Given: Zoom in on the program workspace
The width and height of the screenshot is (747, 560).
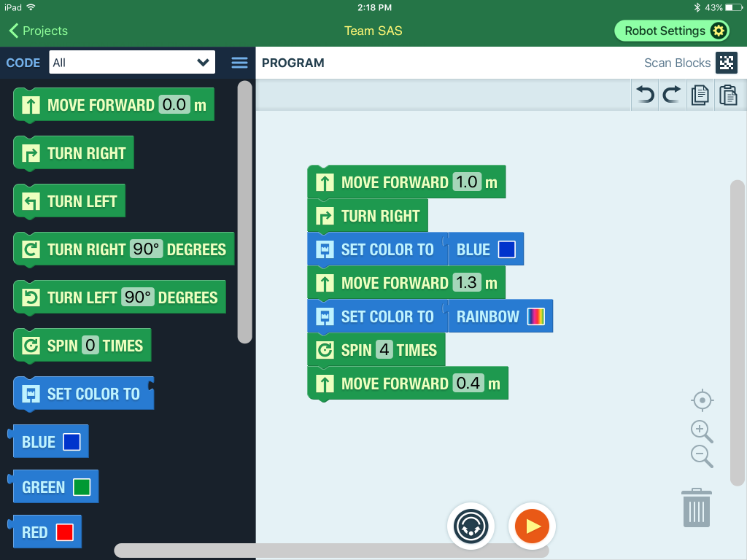Looking at the screenshot, I should click(x=702, y=431).
